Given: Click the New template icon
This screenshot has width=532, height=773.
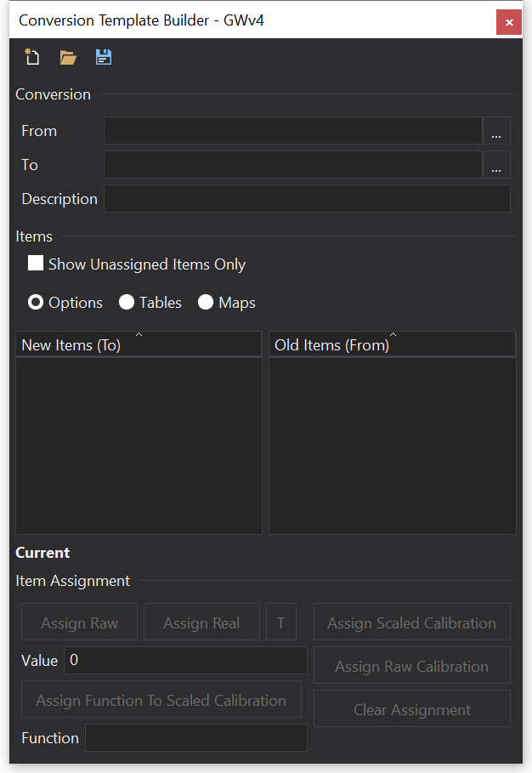Looking at the screenshot, I should 32,58.
